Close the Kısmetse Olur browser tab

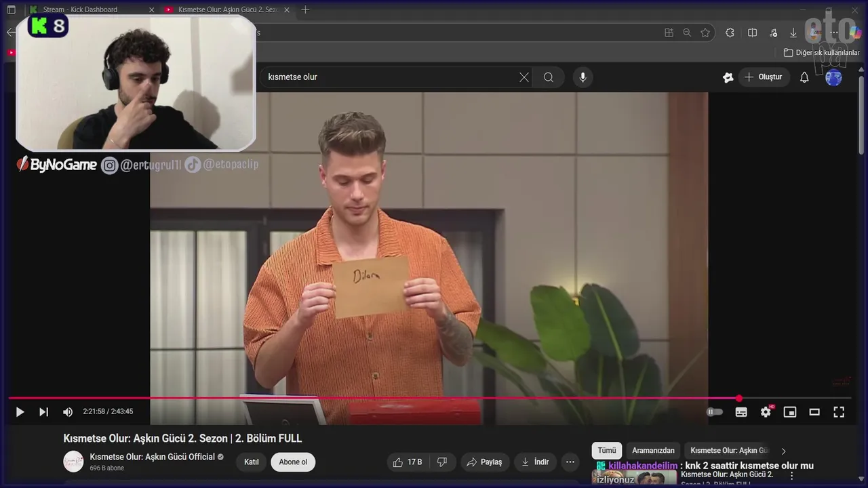[287, 9]
